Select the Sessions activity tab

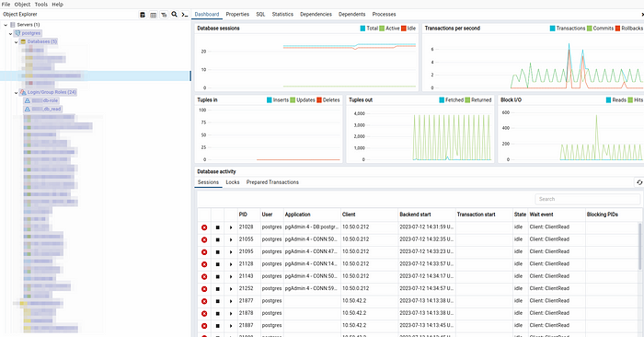coord(208,182)
